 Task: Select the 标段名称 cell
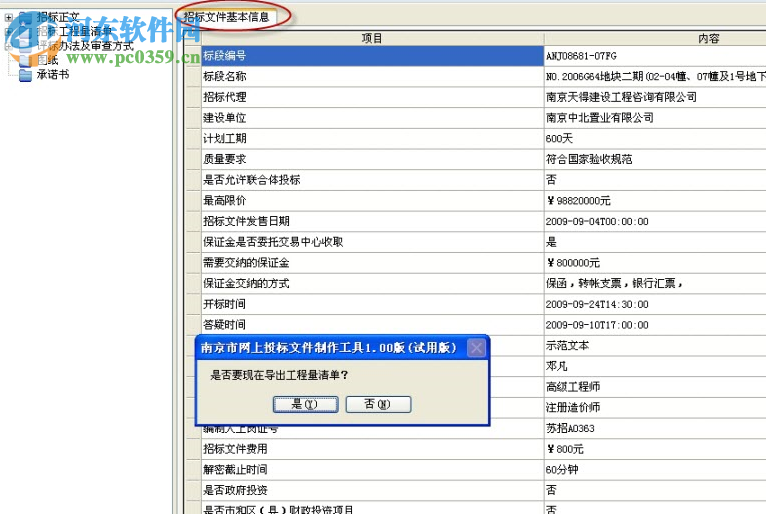[x=372, y=77]
